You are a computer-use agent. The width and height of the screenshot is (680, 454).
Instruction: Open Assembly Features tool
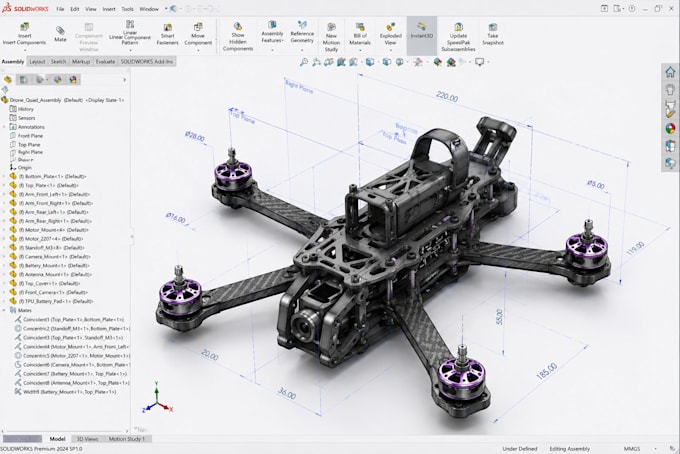272,32
